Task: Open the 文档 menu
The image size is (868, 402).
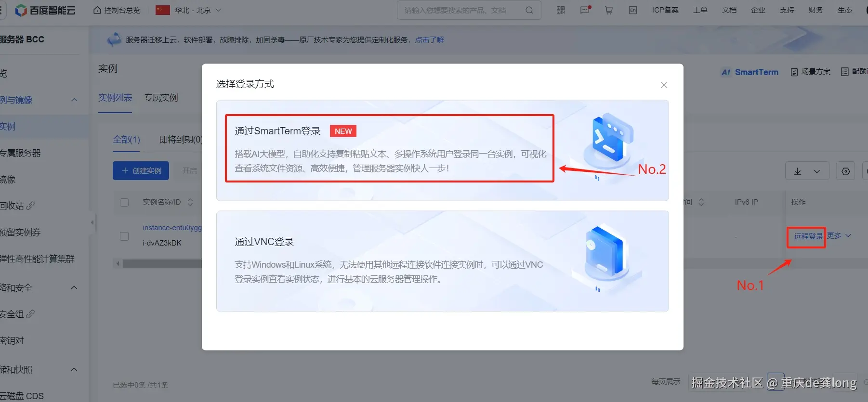Action: tap(729, 10)
